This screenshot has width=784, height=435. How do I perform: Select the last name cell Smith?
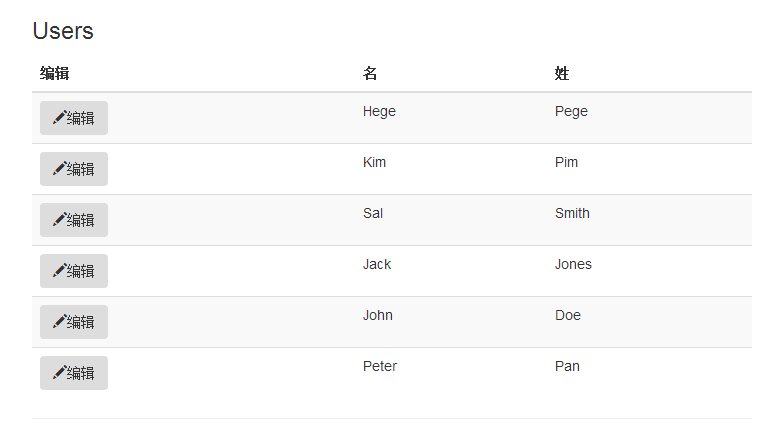(572, 213)
